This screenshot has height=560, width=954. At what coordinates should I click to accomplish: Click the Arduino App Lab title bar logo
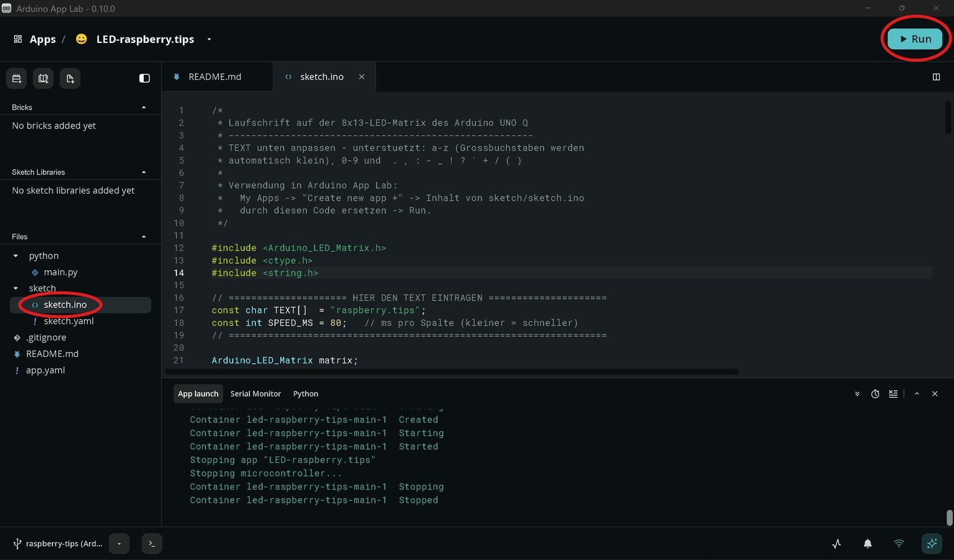(7, 8)
